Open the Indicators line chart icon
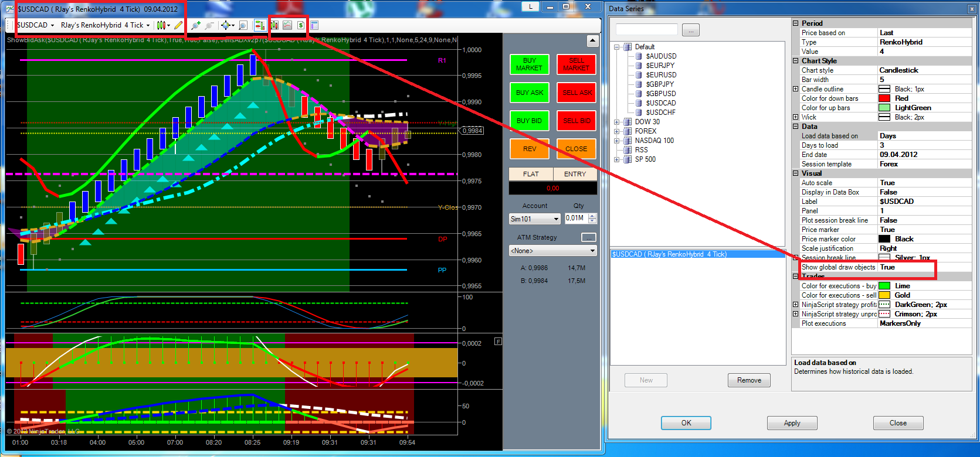The image size is (980, 457). pyautogui.click(x=287, y=25)
